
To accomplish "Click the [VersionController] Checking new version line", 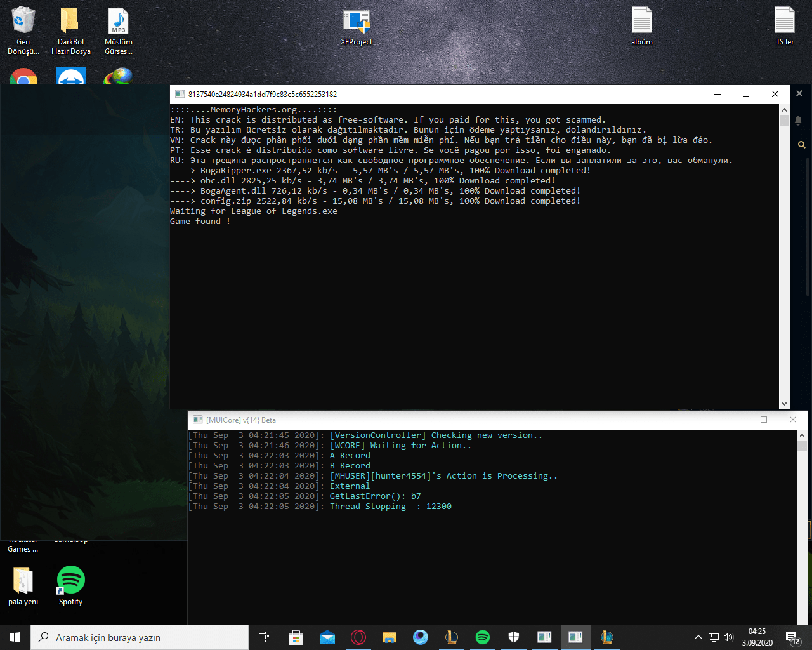I will 365,435.
